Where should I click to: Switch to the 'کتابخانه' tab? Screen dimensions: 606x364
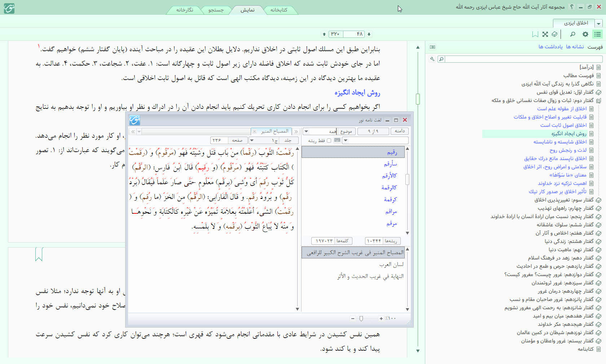(279, 10)
